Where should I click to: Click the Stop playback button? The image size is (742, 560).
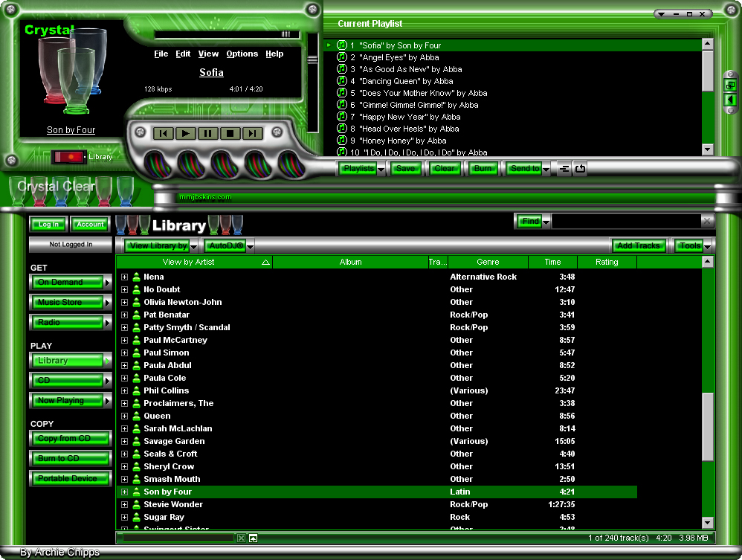230,133
